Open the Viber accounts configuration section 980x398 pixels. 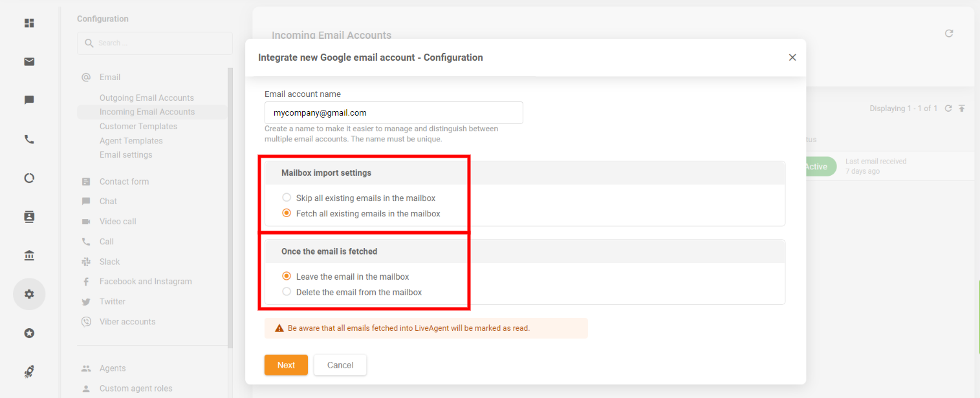(127, 321)
